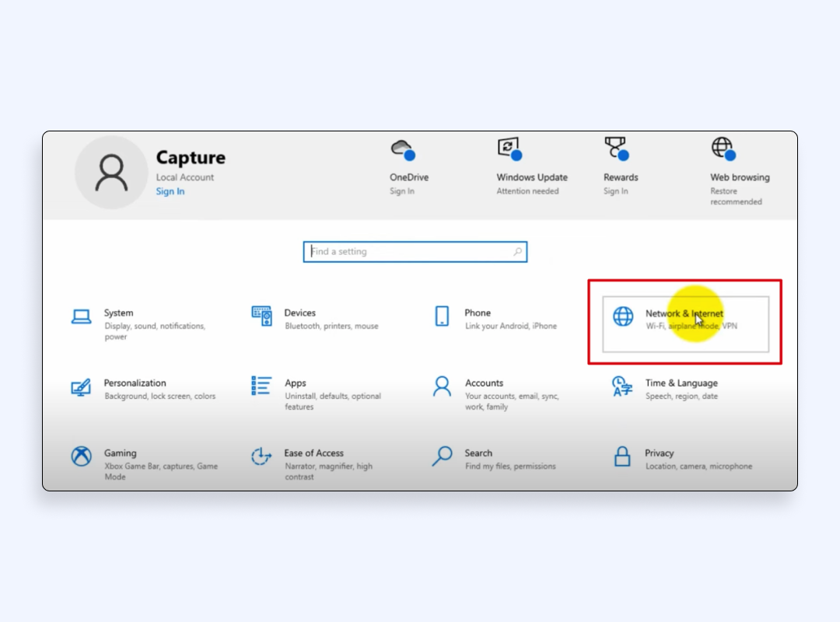Click the Privacy padlock icon
The image size is (840, 622).
tap(622, 456)
